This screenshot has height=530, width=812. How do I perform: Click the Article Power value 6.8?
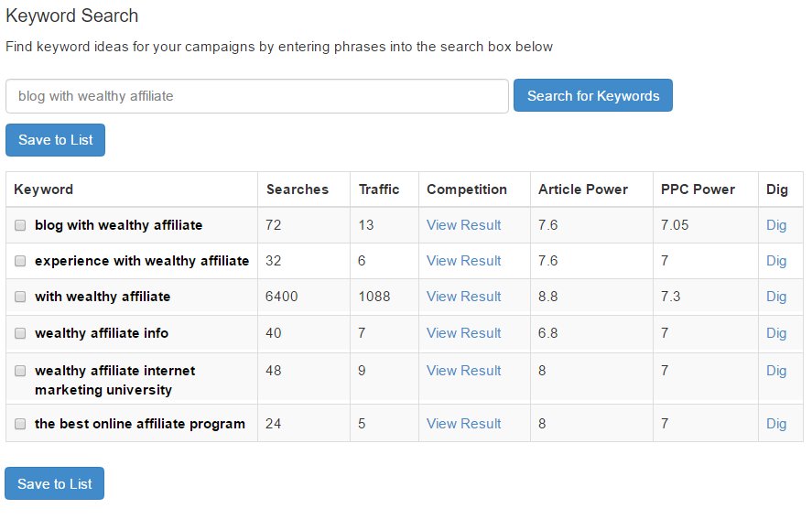click(x=547, y=333)
